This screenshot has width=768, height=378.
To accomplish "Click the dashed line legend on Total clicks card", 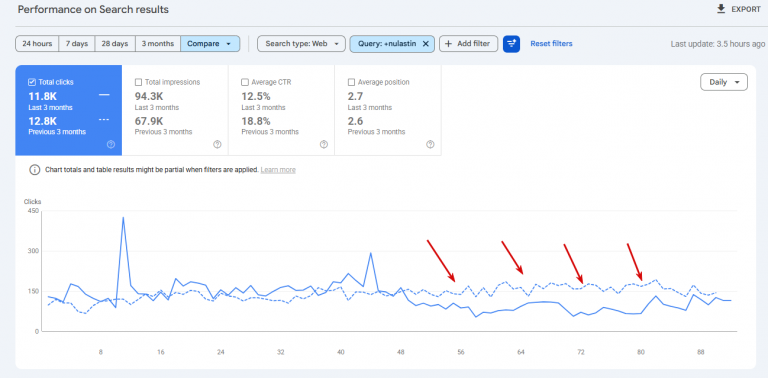I will click(104, 119).
